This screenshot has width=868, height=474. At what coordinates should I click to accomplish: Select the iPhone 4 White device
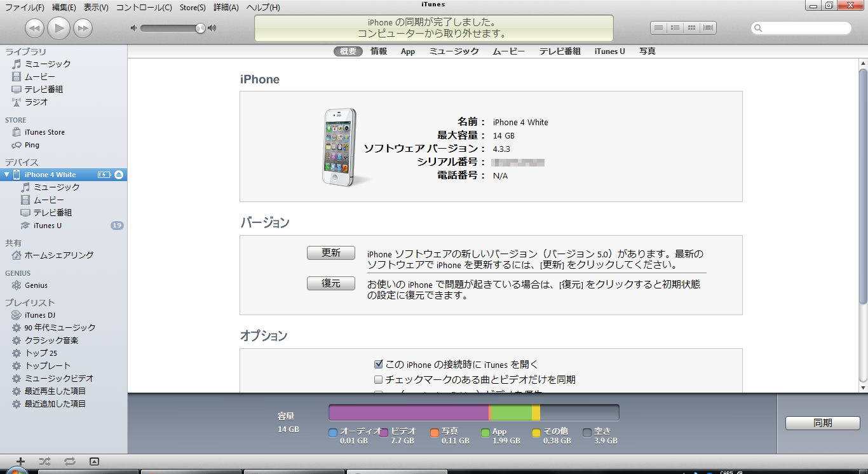[50, 175]
